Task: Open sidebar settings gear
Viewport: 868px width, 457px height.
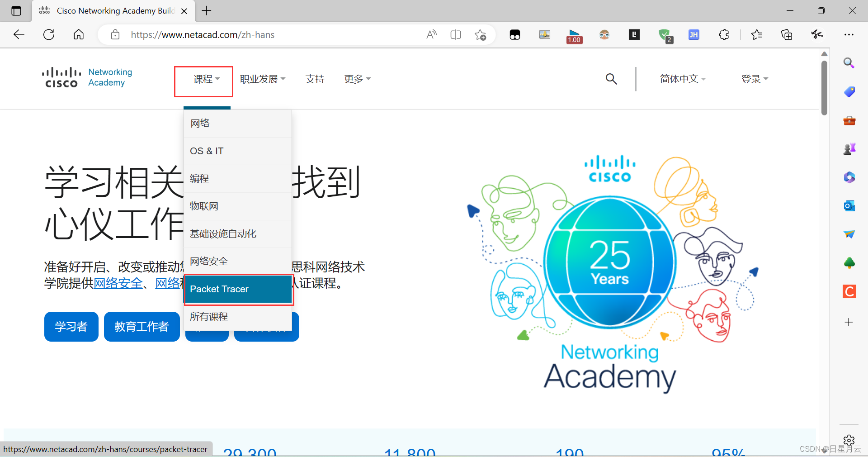Action: 849,440
